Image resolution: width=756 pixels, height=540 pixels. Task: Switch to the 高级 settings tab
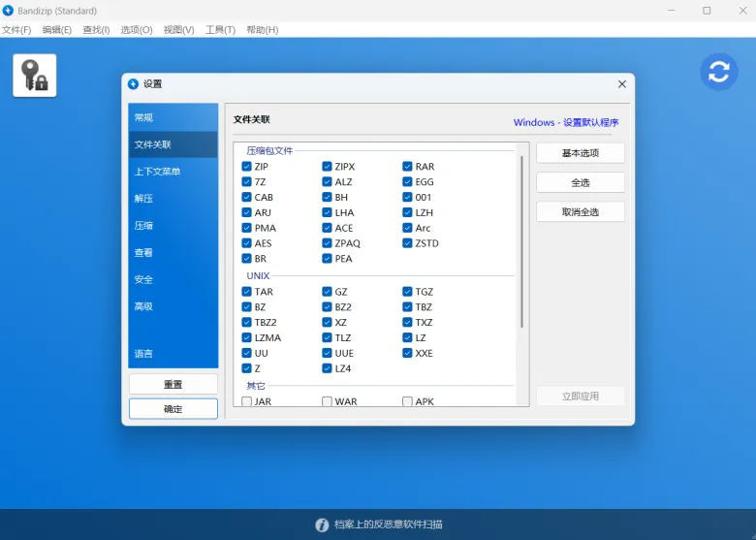[x=173, y=306]
